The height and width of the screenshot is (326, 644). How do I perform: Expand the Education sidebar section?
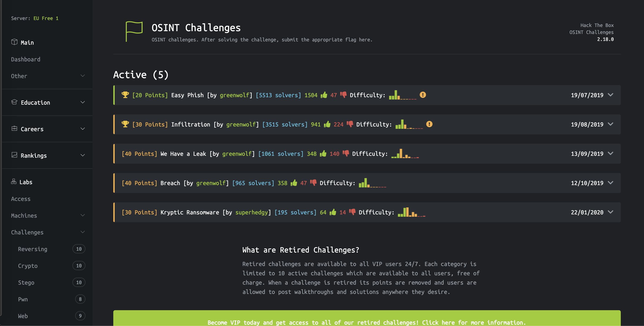(x=82, y=102)
